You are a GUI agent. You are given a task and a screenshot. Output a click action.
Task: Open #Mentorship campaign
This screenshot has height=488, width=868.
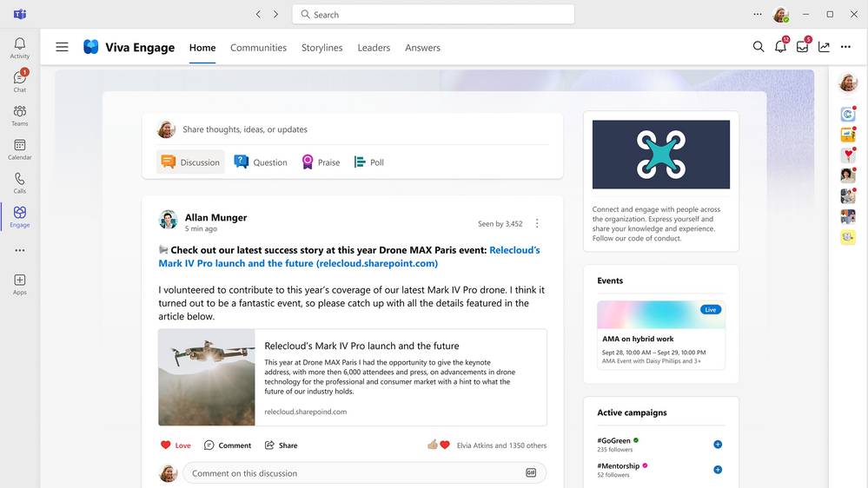[618, 466]
